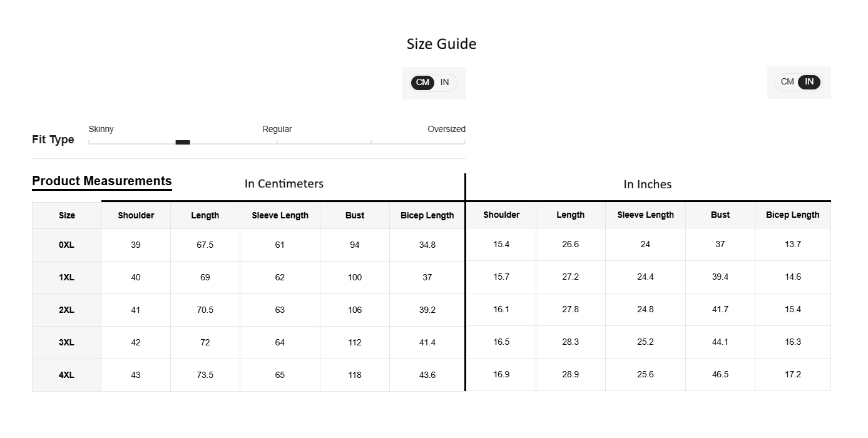Click the inches Sleeve Length header

point(646,215)
